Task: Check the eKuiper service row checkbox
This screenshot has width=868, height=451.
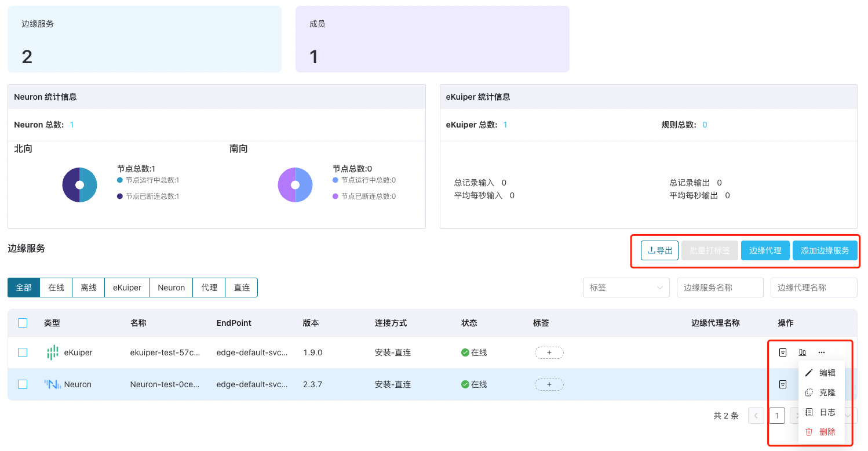Action: tap(23, 352)
